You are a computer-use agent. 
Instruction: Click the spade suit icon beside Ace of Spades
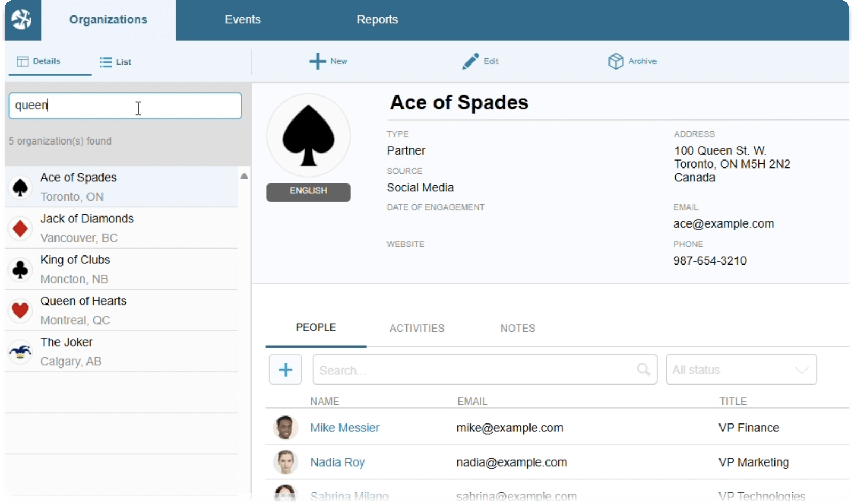[x=20, y=187]
